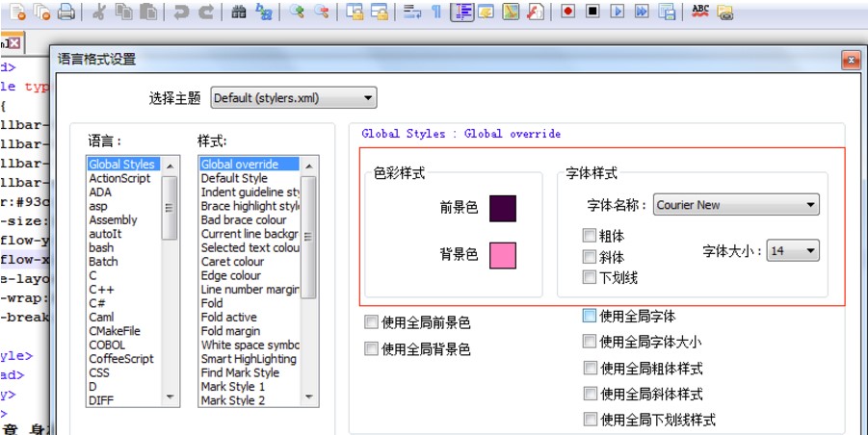Toggle synchronize vertical scrolling icon
Screen dimensions: 868x435
[355, 12]
